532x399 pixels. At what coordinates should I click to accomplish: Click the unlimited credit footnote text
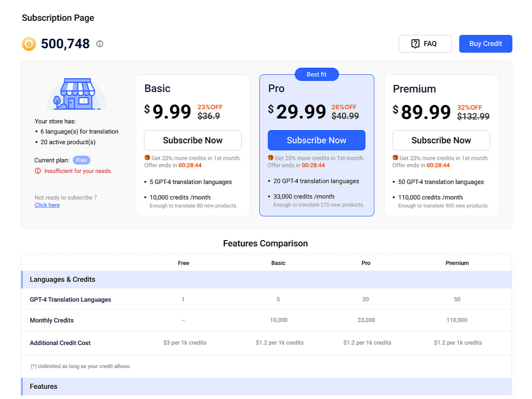click(80, 366)
